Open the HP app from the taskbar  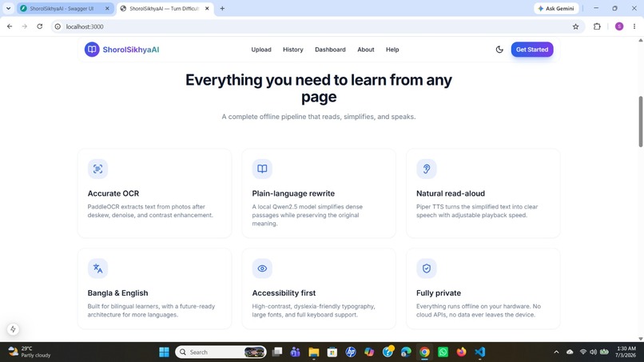pyautogui.click(x=351, y=352)
